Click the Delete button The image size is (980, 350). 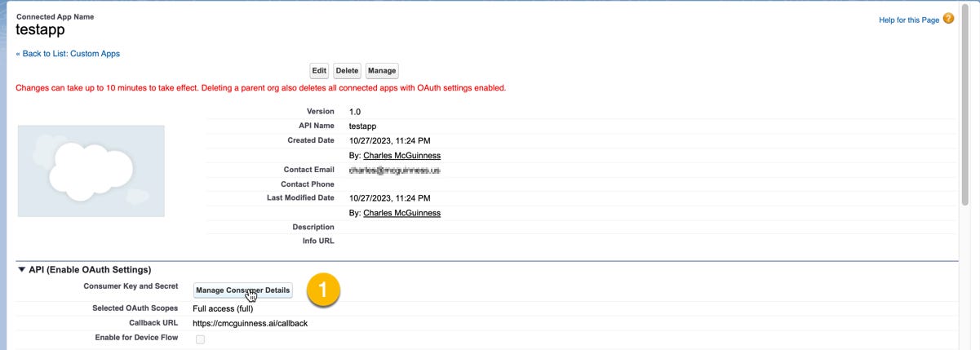347,71
